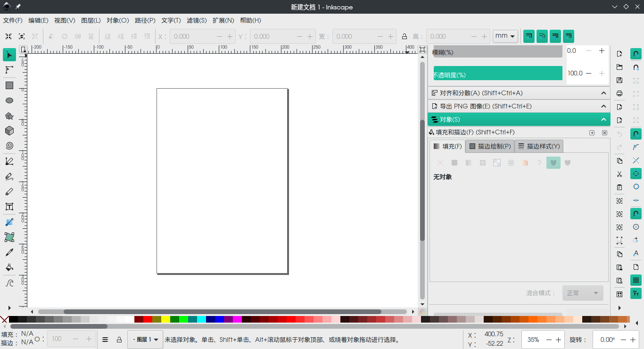Image resolution: width=644 pixels, height=349 pixels.
Task: Pick the 3D box tool
Action: tap(9, 131)
